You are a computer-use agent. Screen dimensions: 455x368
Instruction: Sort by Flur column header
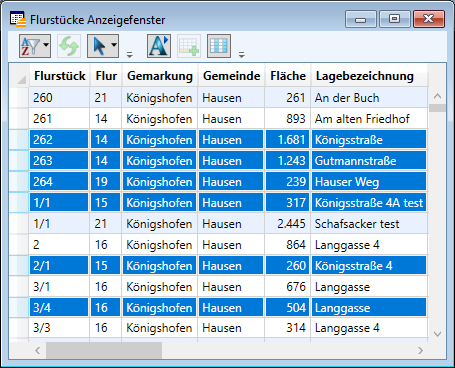point(106,76)
